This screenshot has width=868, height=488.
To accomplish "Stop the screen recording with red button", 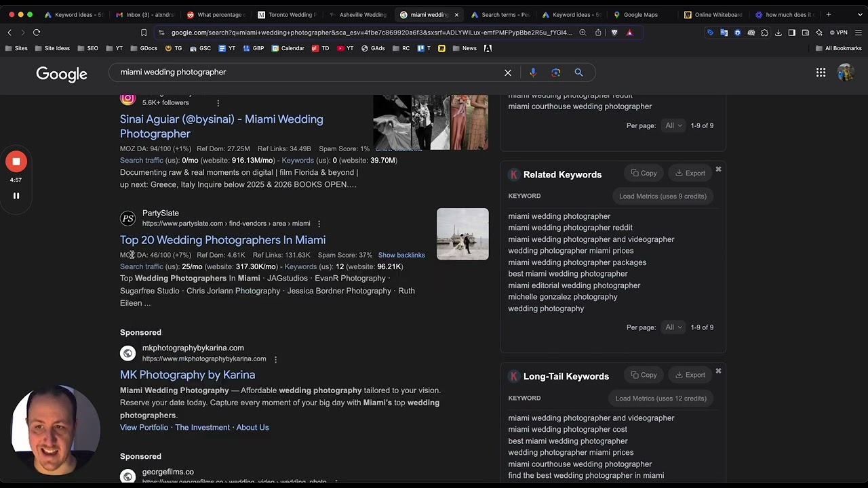I will pyautogui.click(x=16, y=162).
